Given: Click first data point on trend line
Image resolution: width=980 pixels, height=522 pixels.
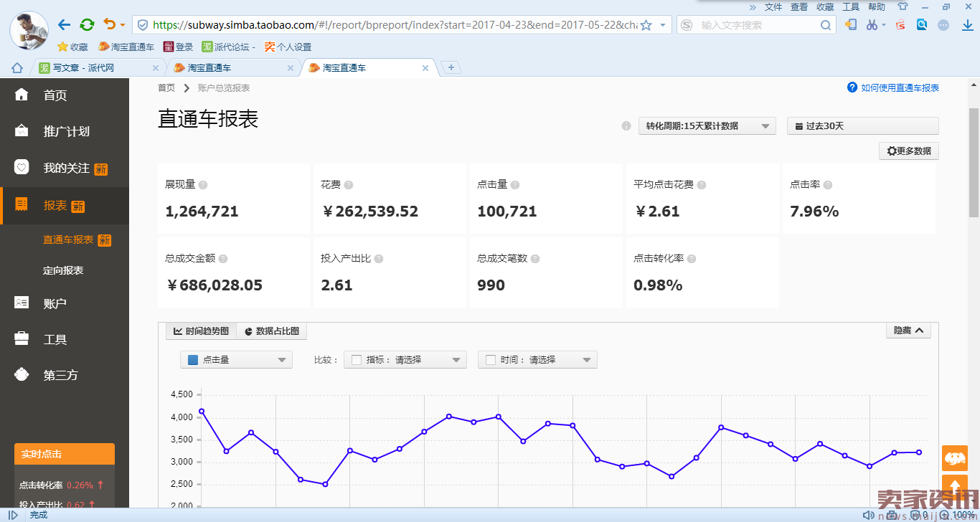Looking at the screenshot, I should [x=202, y=411].
